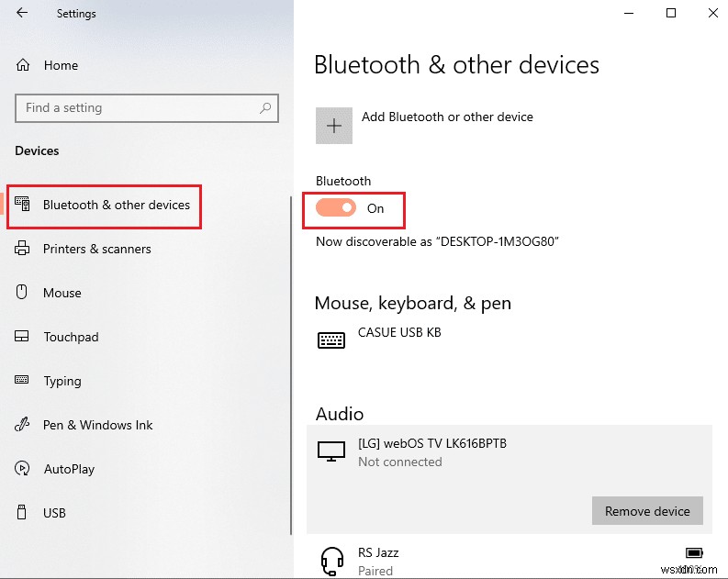Image resolution: width=728 pixels, height=579 pixels.
Task: Maximize the Settings window
Action: tap(671, 13)
